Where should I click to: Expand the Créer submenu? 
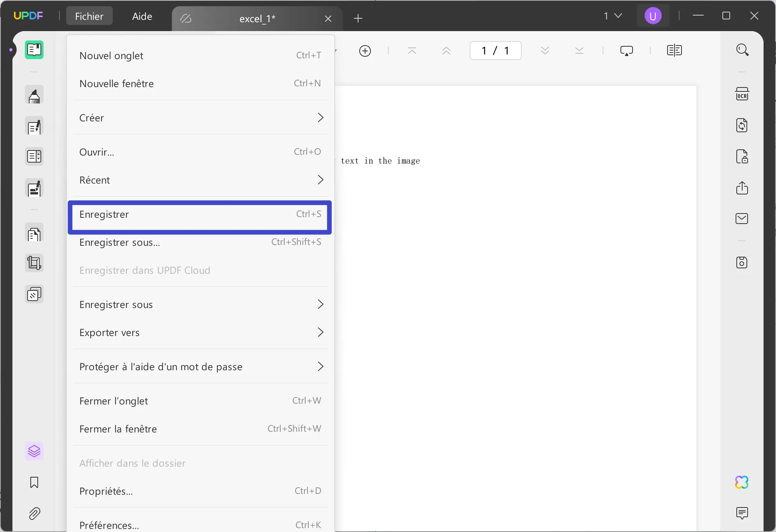point(201,117)
